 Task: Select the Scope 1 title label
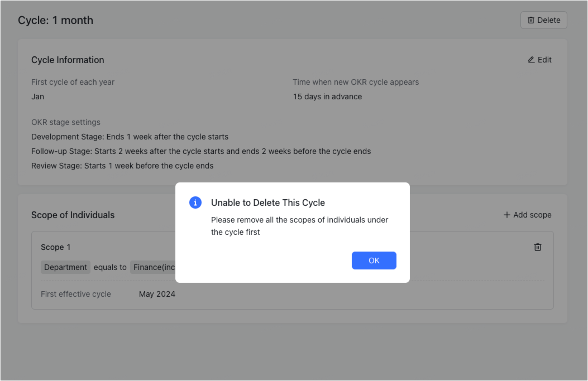pyautogui.click(x=55, y=247)
